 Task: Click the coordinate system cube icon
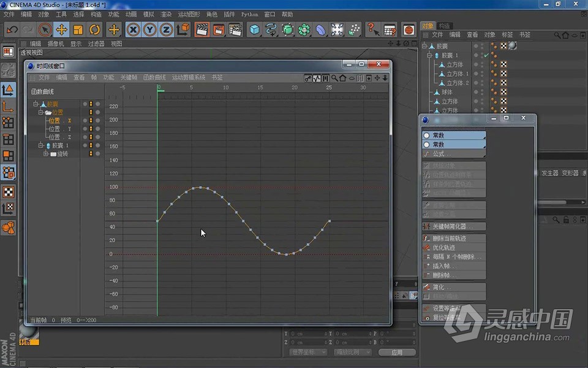[183, 29]
